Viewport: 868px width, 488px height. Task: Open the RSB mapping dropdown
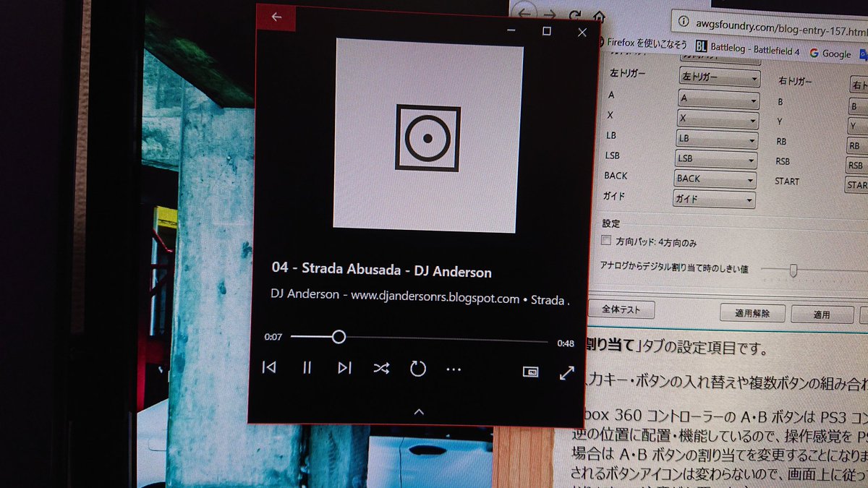coord(856,165)
